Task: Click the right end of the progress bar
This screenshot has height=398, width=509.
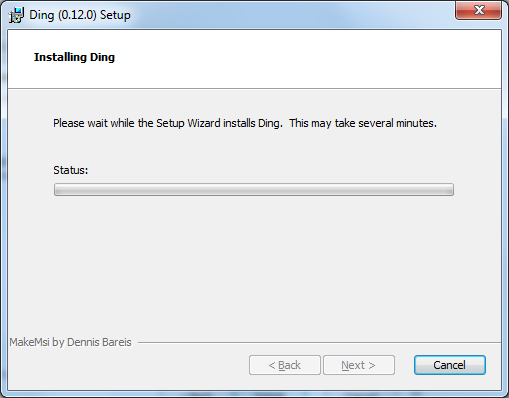Action: point(448,189)
